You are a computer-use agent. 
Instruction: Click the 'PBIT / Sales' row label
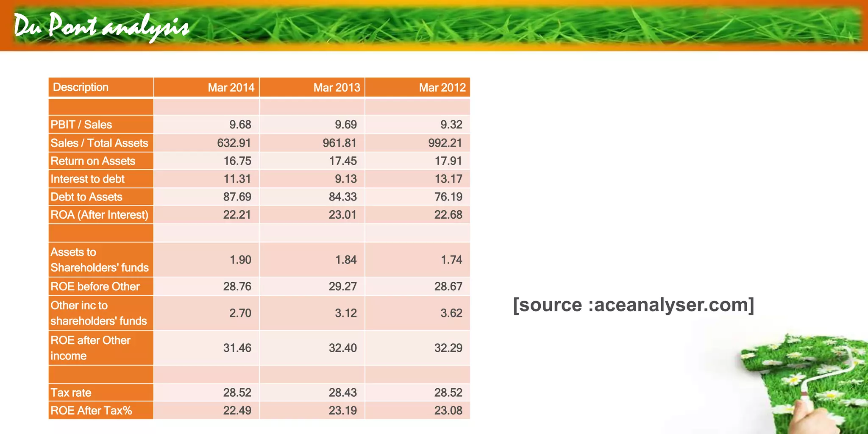(x=81, y=125)
